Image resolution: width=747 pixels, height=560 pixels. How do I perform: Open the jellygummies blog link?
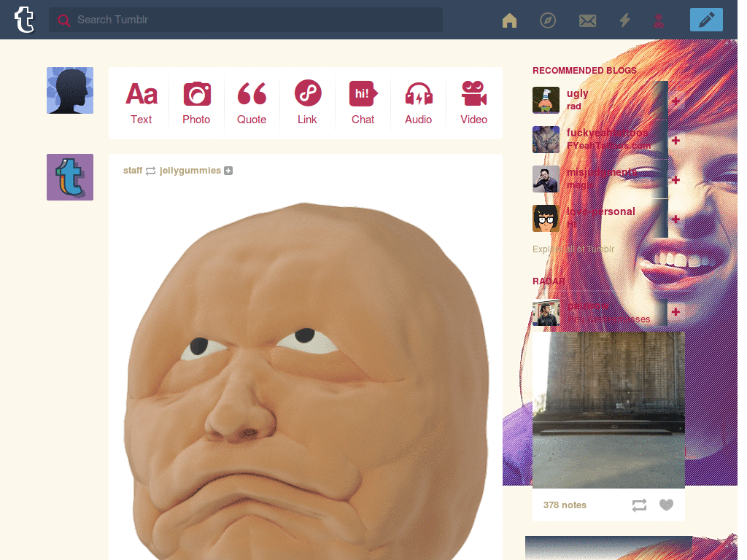(190, 171)
